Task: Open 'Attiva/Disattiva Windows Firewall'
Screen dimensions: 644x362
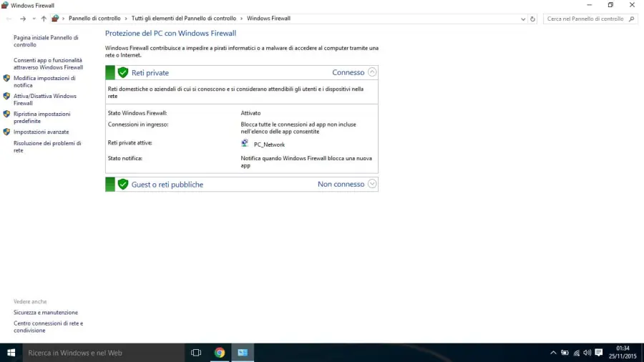Action: (45, 99)
